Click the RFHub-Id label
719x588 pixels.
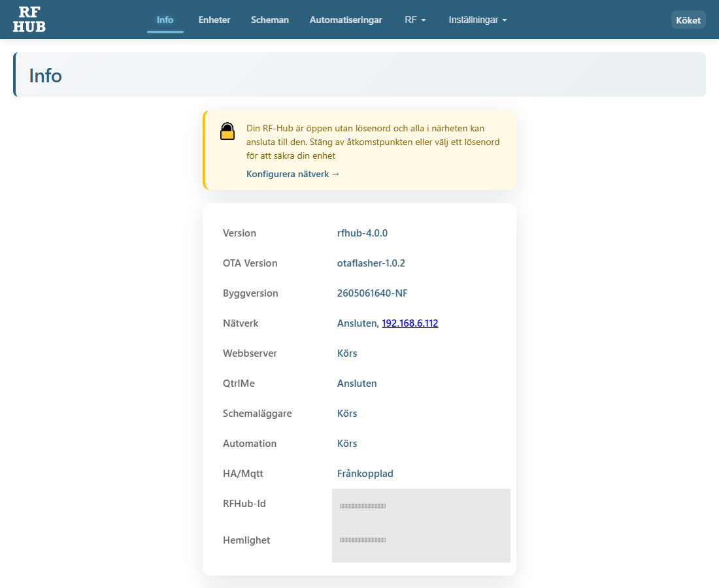click(x=244, y=503)
